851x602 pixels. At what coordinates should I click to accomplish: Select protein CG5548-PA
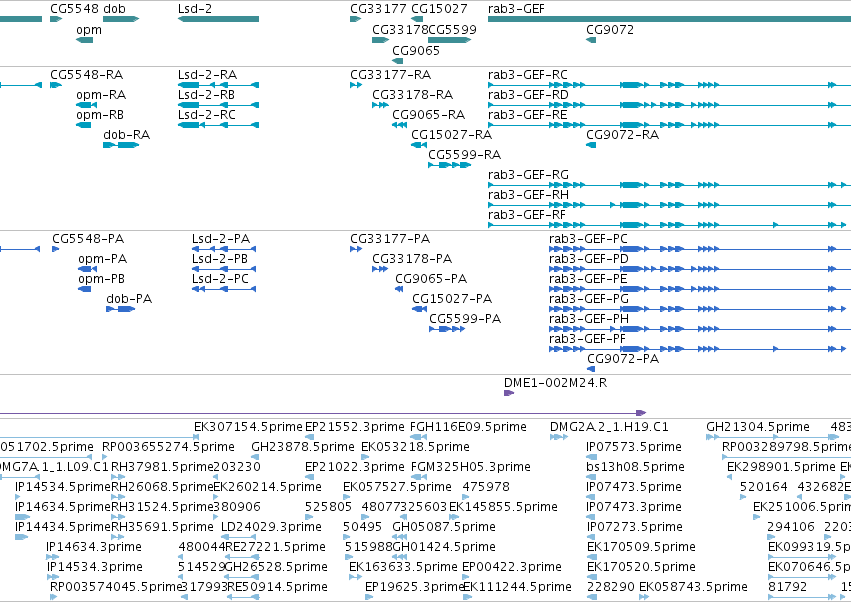tap(88, 239)
